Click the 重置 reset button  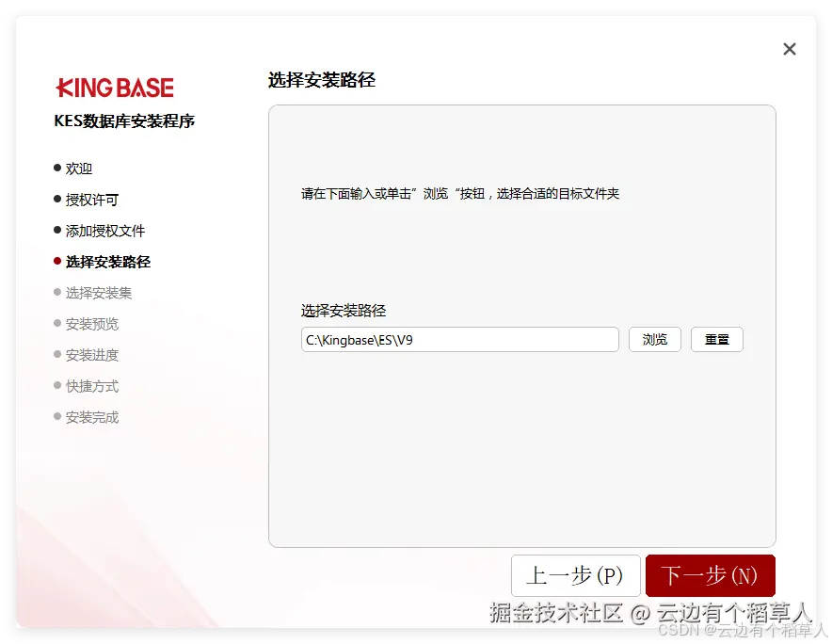[717, 339]
